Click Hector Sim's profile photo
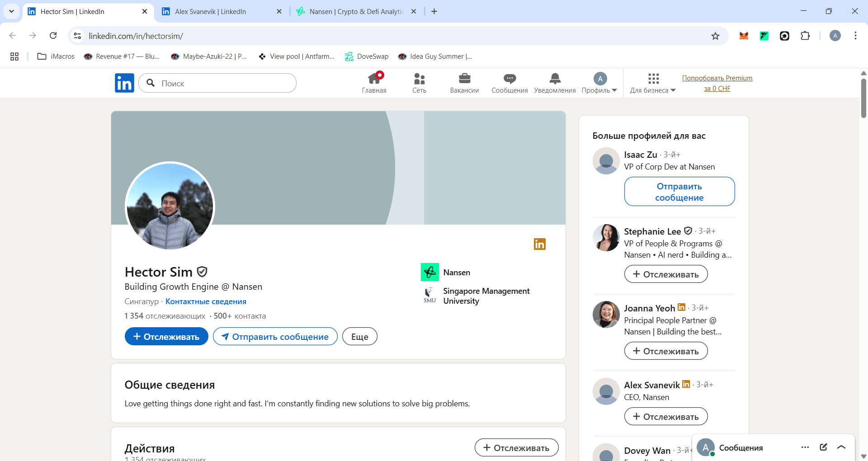868x461 pixels. pos(170,206)
